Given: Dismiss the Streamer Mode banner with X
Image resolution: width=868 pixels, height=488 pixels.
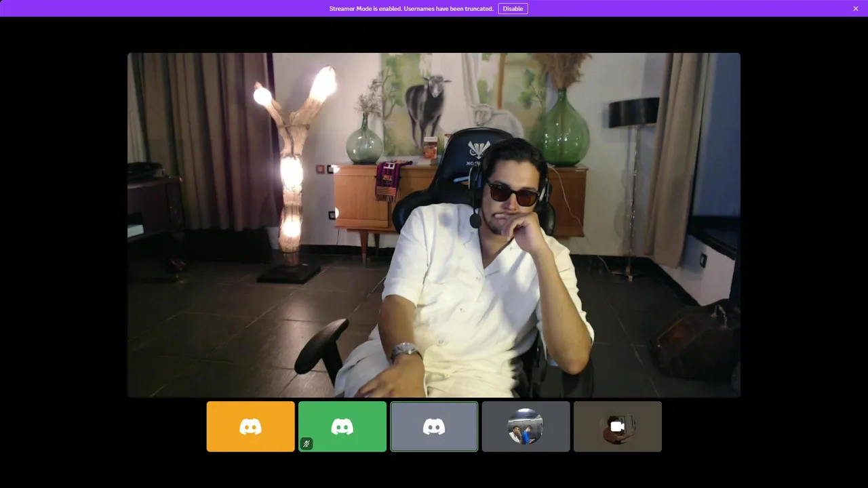Looking at the screenshot, I should tap(856, 9).
